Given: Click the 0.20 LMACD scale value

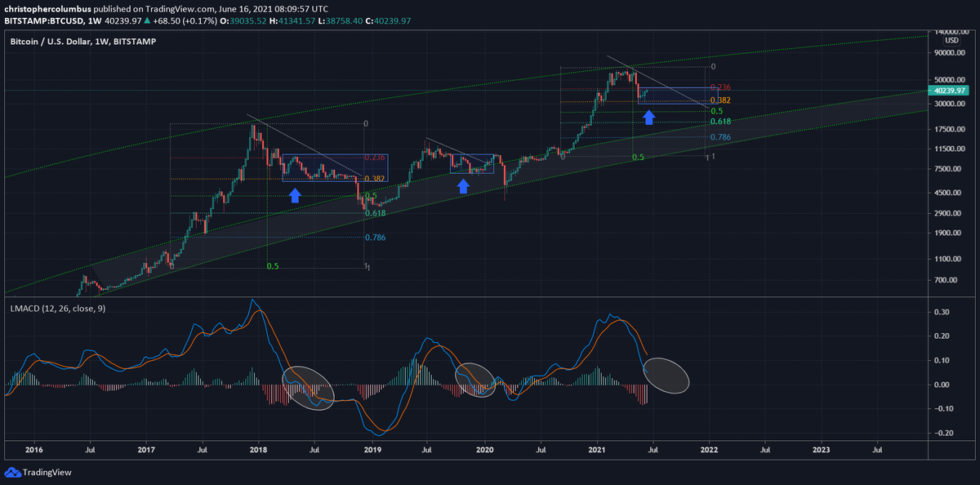Looking at the screenshot, I should [943, 336].
